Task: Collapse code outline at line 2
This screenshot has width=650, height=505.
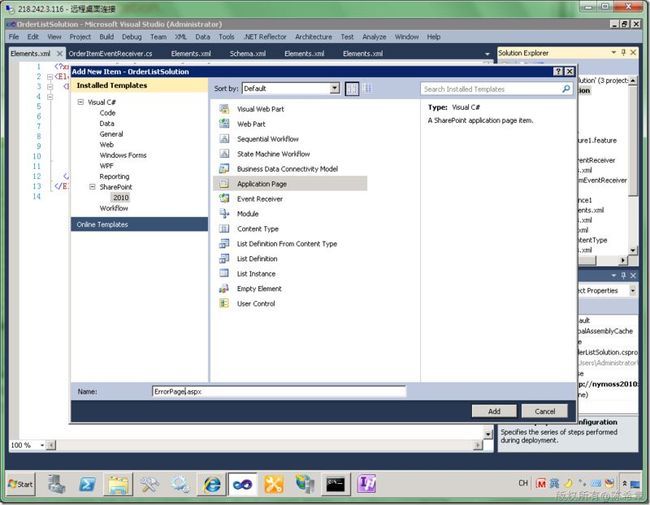Action: click(50, 77)
